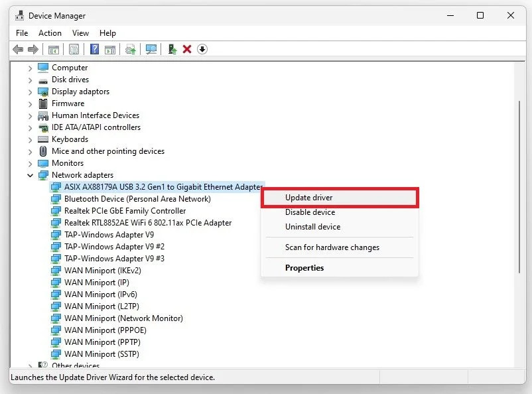The height and width of the screenshot is (394, 532).
Task: Select WAN Miniport (Network Monitor)
Action: tap(123, 318)
